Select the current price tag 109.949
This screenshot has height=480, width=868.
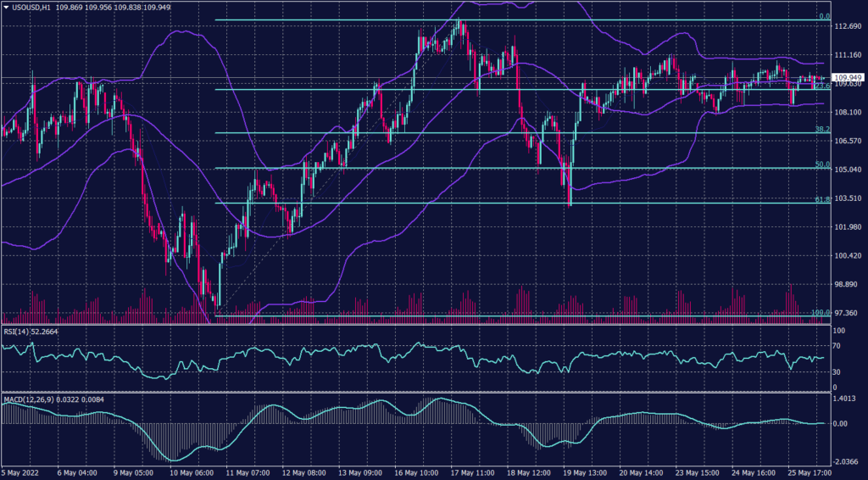coord(848,77)
